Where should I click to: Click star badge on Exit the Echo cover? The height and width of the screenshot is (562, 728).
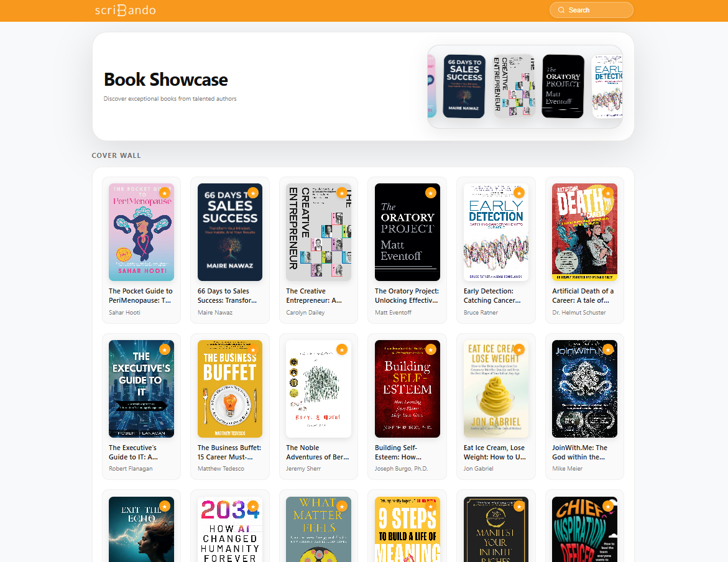point(164,506)
